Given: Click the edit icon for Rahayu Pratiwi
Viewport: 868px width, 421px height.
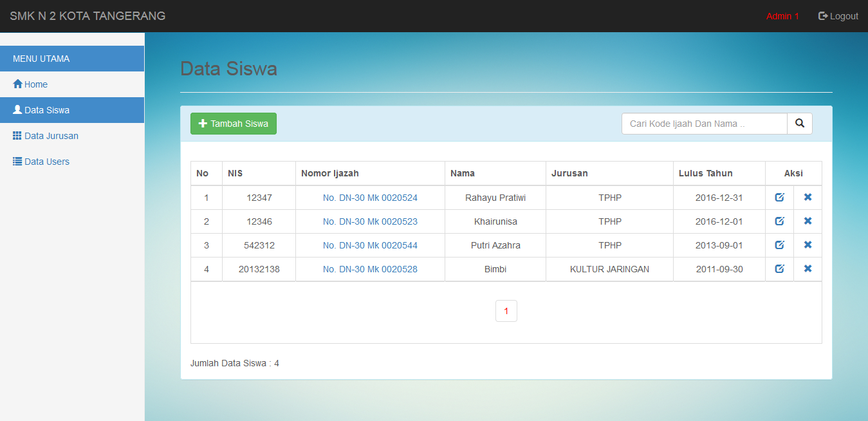Looking at the screenshot, I should click(779, 198).
